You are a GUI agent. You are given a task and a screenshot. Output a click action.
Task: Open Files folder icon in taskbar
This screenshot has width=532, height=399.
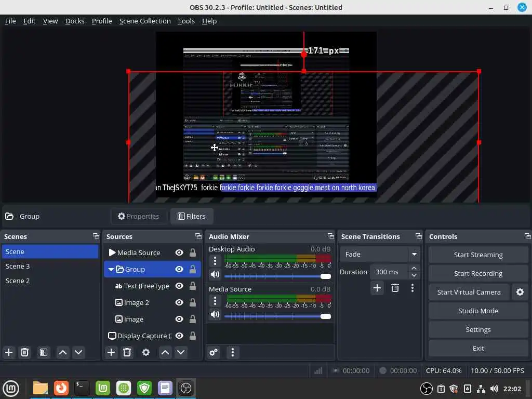[x=41, y=388]
